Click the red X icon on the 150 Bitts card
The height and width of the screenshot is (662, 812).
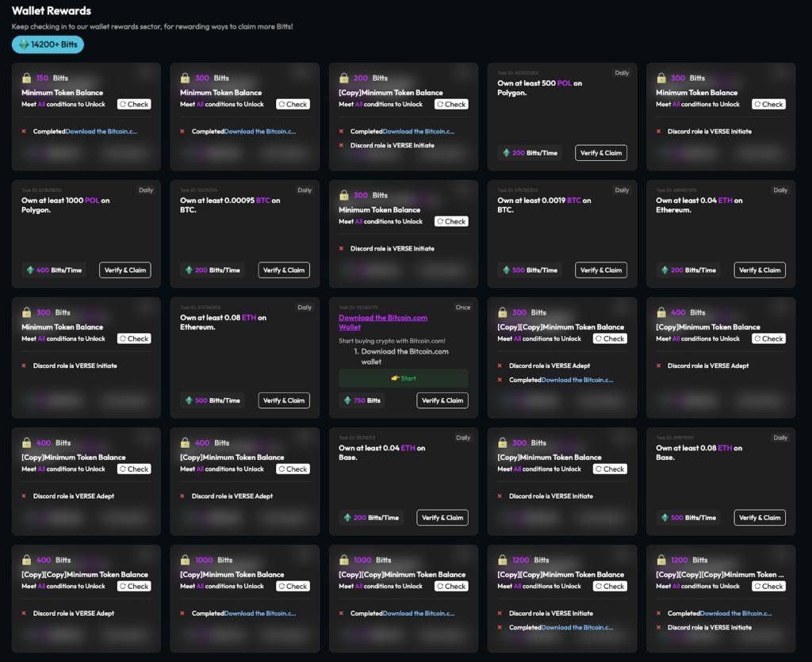coord(24,132)
